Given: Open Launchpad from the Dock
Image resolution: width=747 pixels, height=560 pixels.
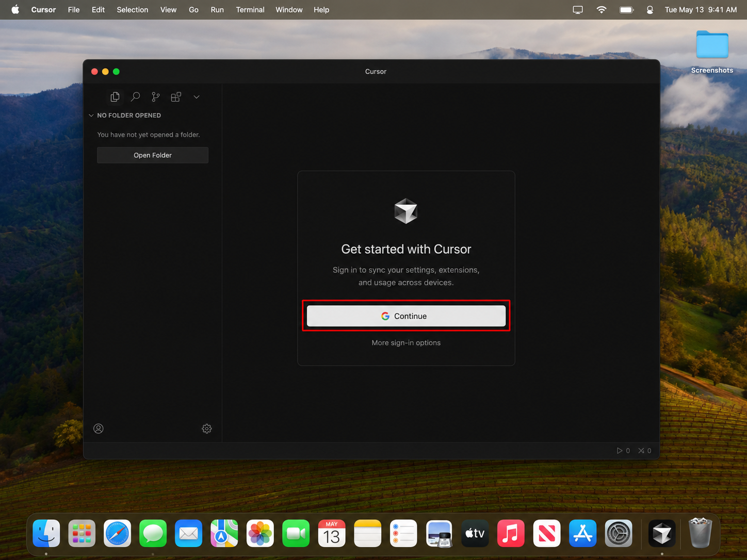Looking at the screenshot, I should (82, 533).
